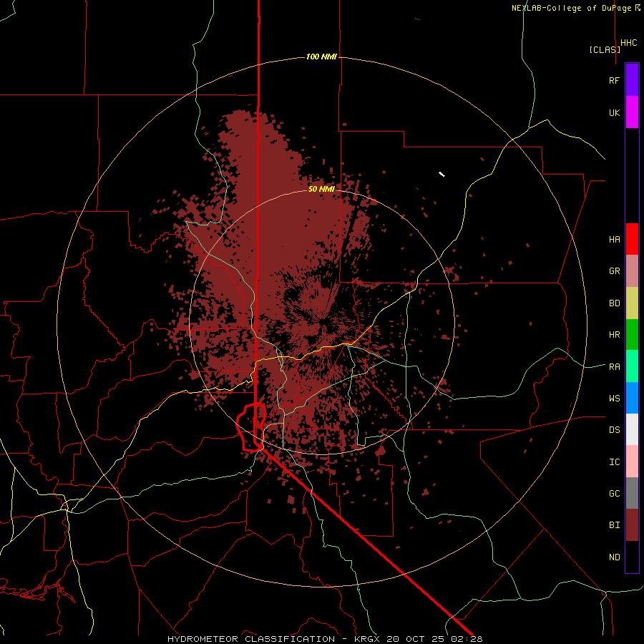Click the [CLAS] unit label
Viewport: 644px width, 644px height.
(x=605, y=49)
